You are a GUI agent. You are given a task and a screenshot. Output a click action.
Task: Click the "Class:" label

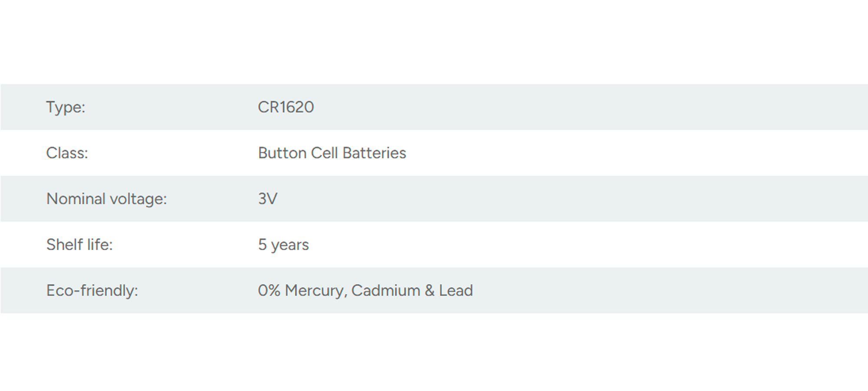pyautogui.click(x=67, y=153)
